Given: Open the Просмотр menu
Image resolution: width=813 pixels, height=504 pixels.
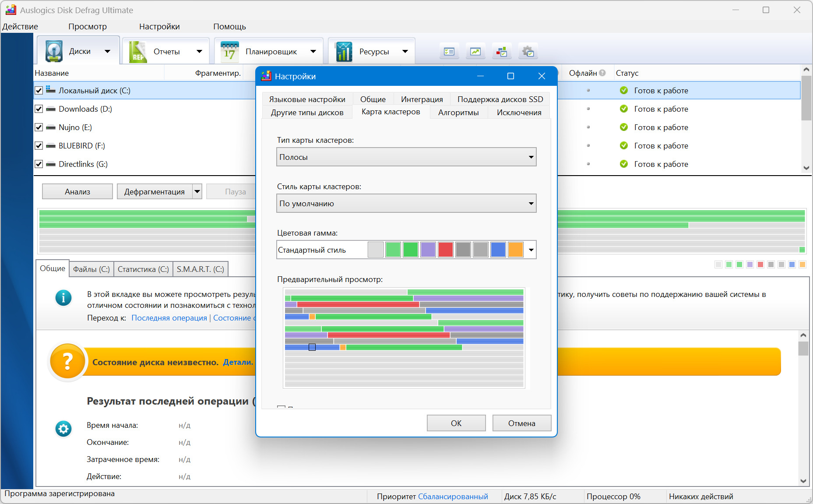Looking at the screenshot, I should (x=88, y=27).
